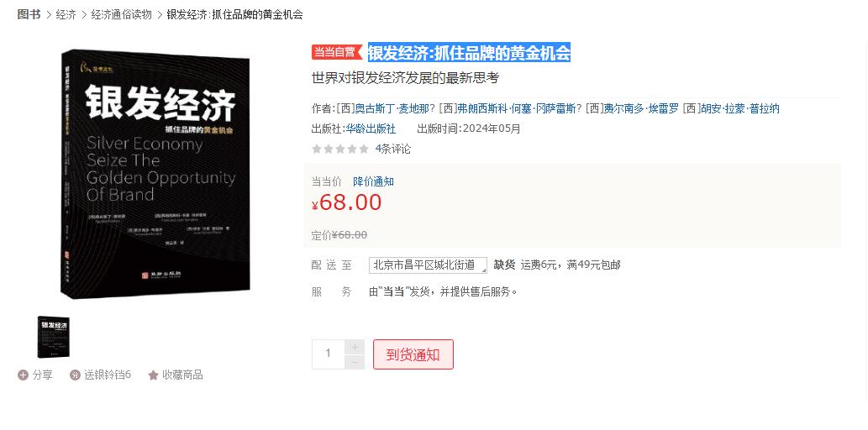Viewport: 868px width, 430px height.
Task: Decrease quantity with the minus stepper
Action: pyautogui.click(x=355, y=362)
